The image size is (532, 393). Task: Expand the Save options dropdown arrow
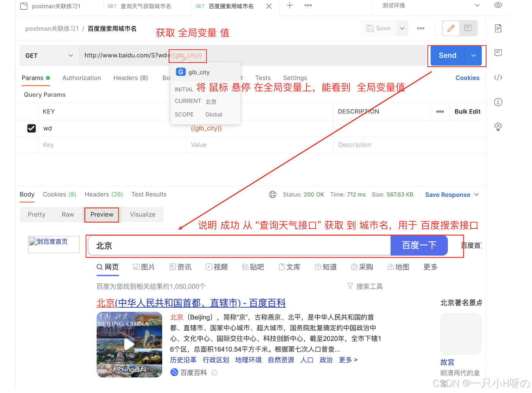pos(402,28)
